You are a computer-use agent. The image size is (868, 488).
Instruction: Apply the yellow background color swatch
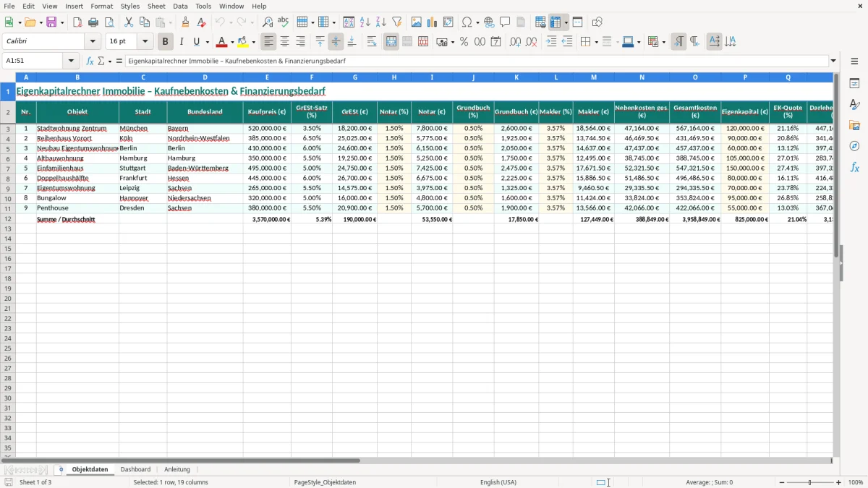pos(242,42)
